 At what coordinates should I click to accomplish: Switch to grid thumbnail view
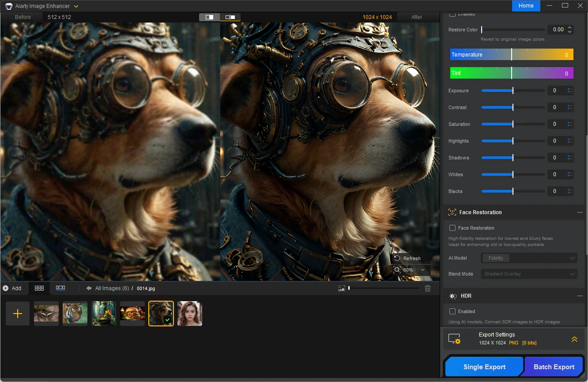[x=39, y=288]
